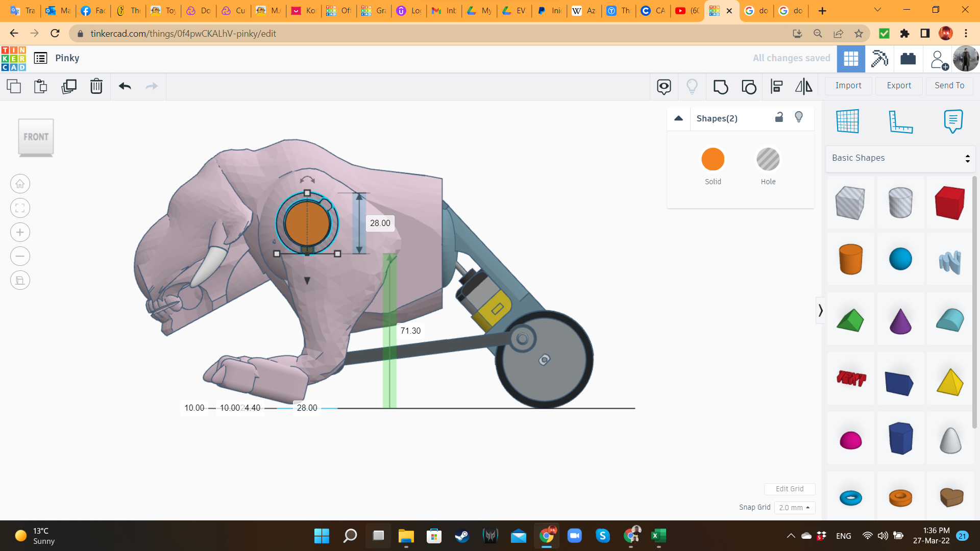Choose the orange Solid color swatch
Viewport: 980px width, 551px height.
713,160
